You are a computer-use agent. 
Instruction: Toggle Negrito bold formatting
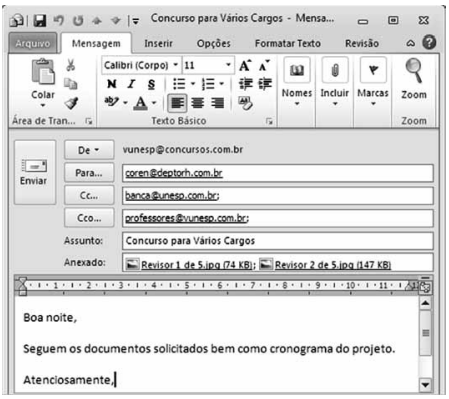(x=112, y=84)
